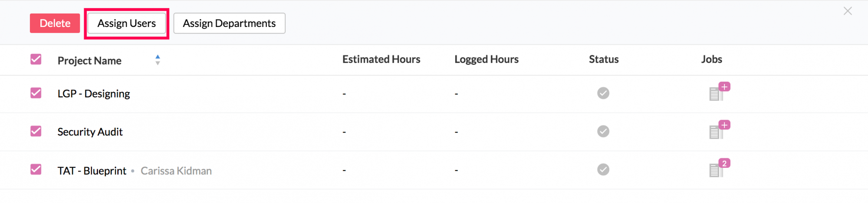Viewport: 868px width, 203px height.
Task: Open the TAT - Blueprint project
Action: pos(92,171)
